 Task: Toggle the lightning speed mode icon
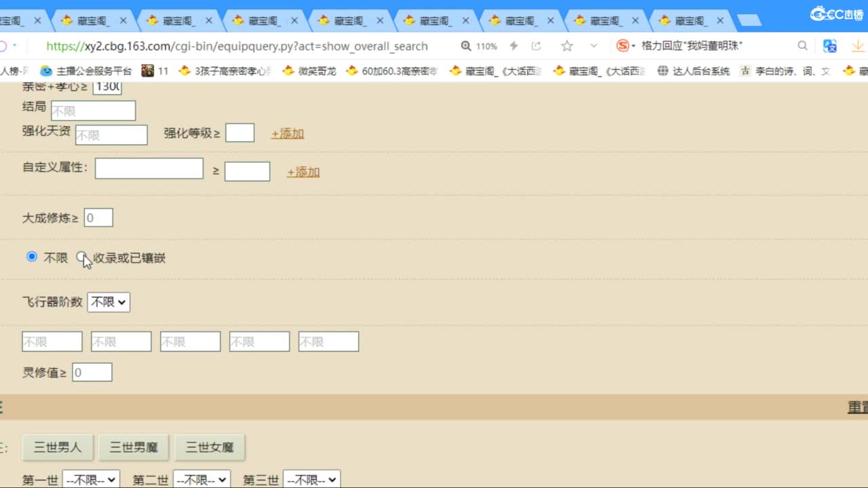click(x=514, y=46)
